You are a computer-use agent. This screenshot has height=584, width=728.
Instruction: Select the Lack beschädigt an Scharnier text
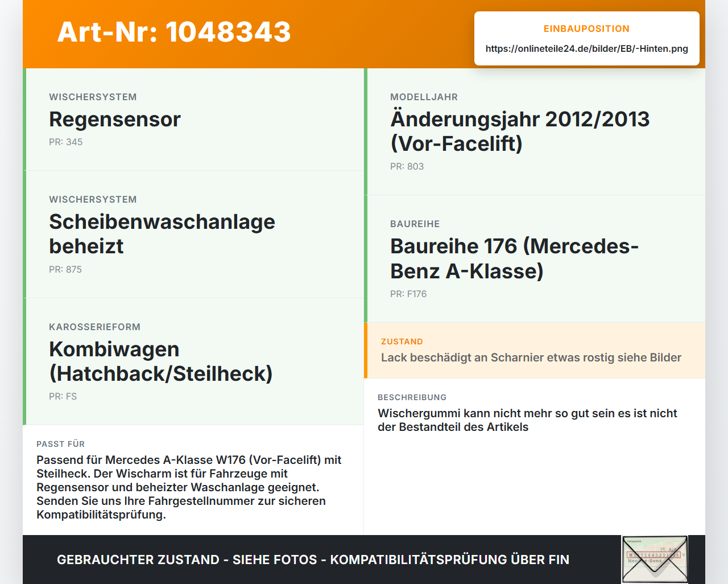(531, 357)
